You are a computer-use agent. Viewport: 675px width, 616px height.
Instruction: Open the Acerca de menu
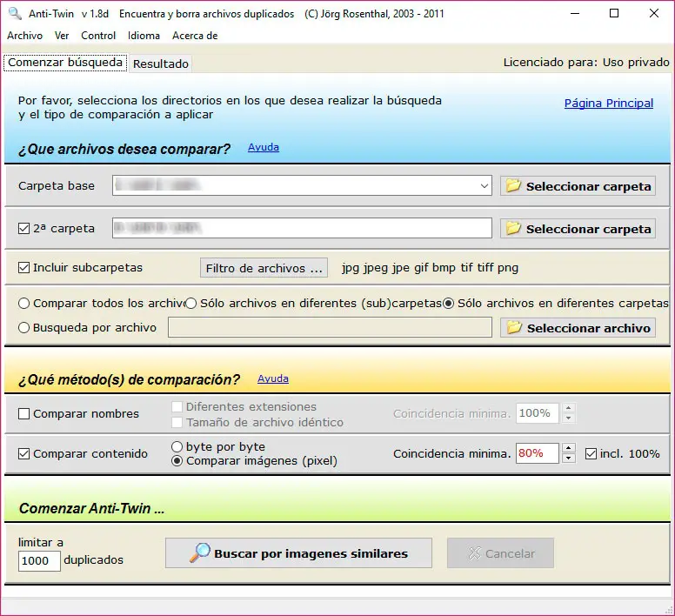(x=195, y=36)
